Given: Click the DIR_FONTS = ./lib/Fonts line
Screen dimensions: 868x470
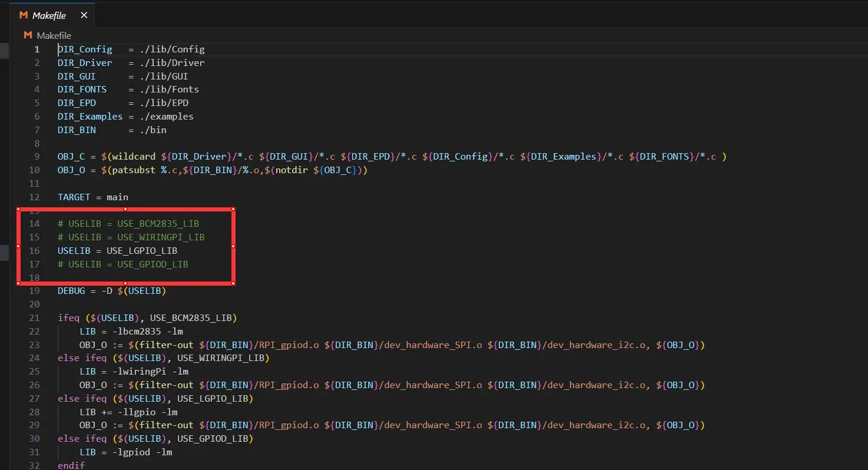Looking at the screenshot, I should click(128, 90).
